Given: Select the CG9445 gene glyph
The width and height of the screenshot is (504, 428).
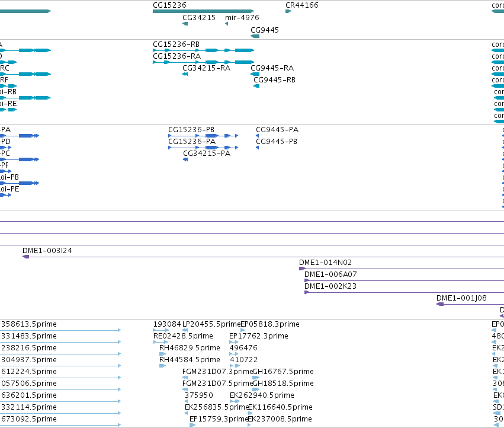Looking at the screenshot, I should 255,36.
